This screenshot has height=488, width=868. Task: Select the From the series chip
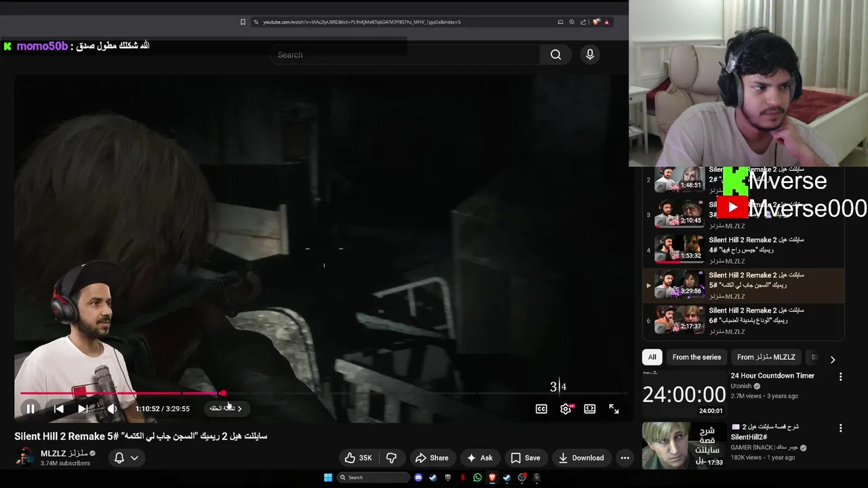[696, 357]
